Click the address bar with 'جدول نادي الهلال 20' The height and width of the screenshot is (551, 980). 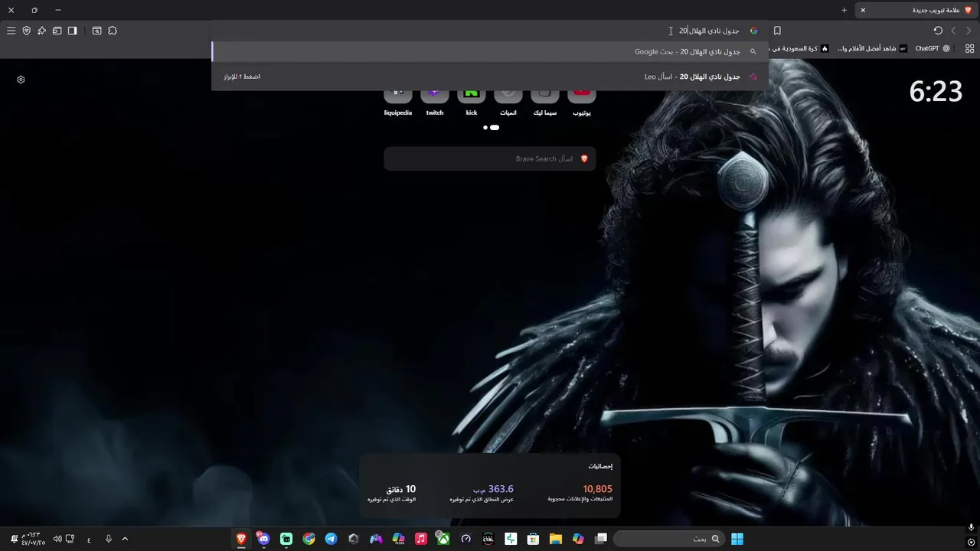coord(490,31)
